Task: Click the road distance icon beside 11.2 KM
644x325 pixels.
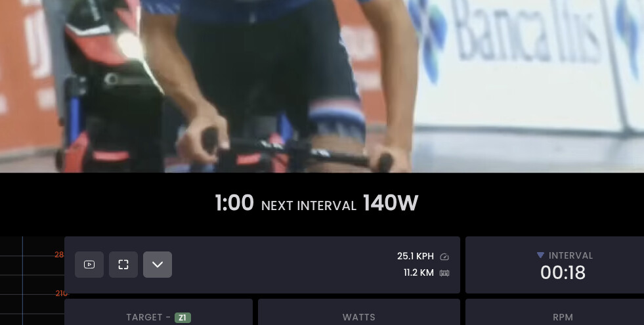Action: 444,273
